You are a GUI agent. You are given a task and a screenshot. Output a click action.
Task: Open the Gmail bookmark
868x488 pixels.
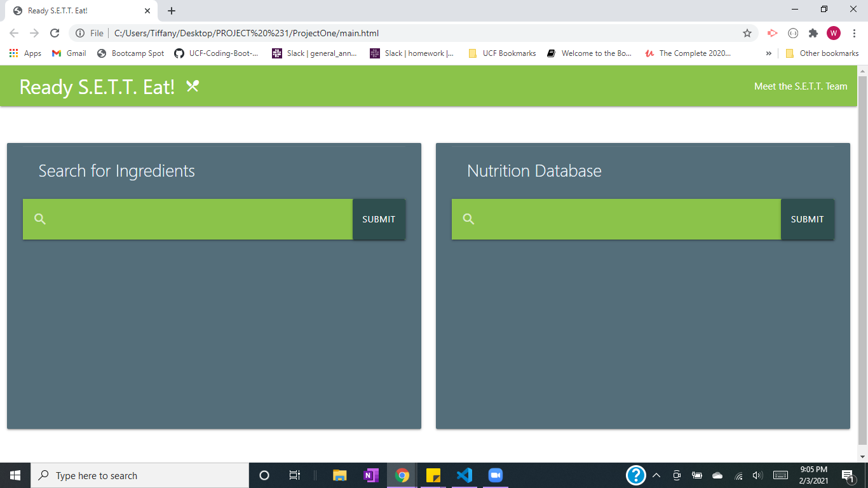[x=69, y=53]
